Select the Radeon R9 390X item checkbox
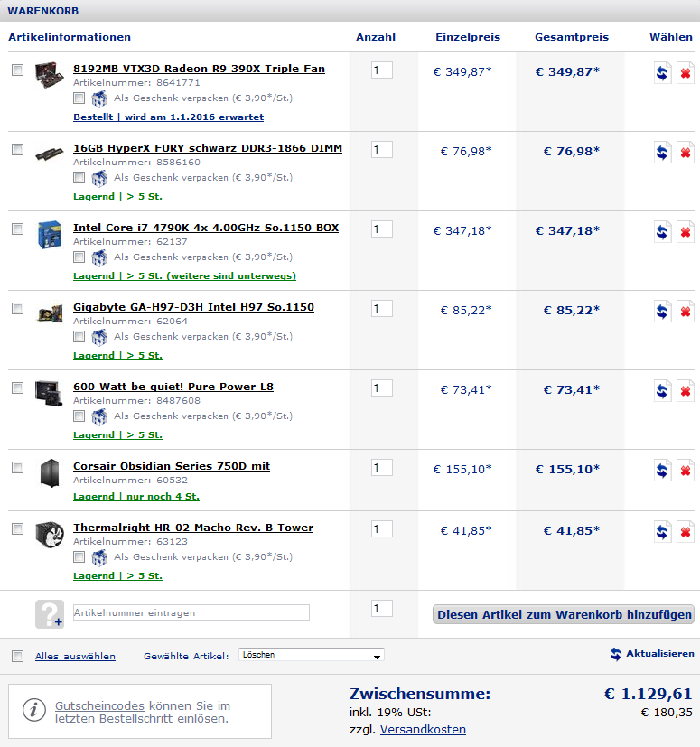700x747 pixels. click(17, 70)
